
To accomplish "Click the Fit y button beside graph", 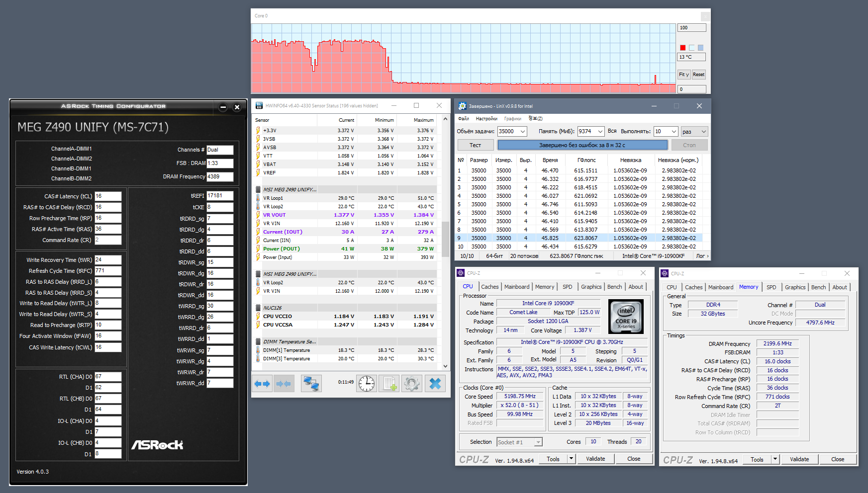I will tap(683, 75).
